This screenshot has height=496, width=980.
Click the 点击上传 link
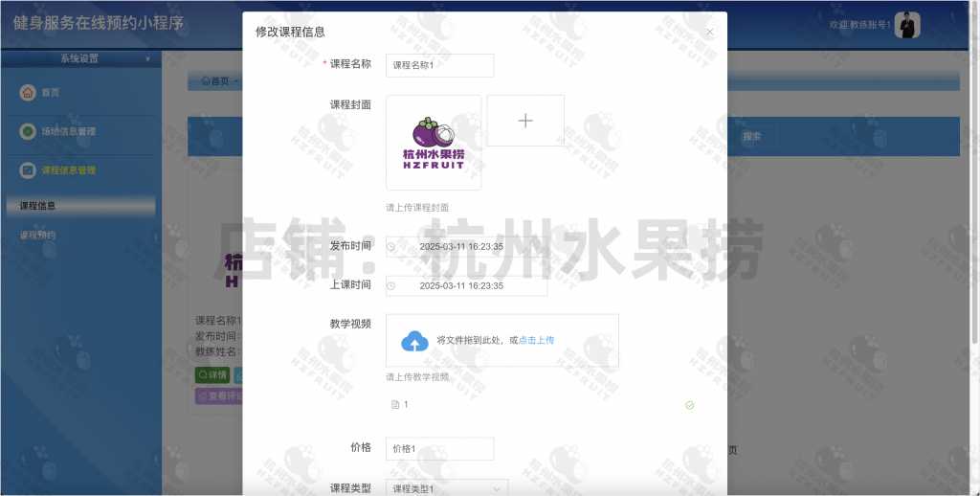click(x=536, y=340)
